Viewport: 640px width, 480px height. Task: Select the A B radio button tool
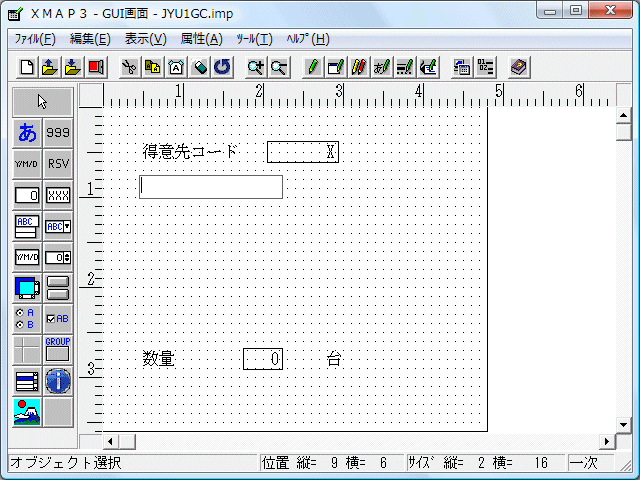[x=27, y=319]
